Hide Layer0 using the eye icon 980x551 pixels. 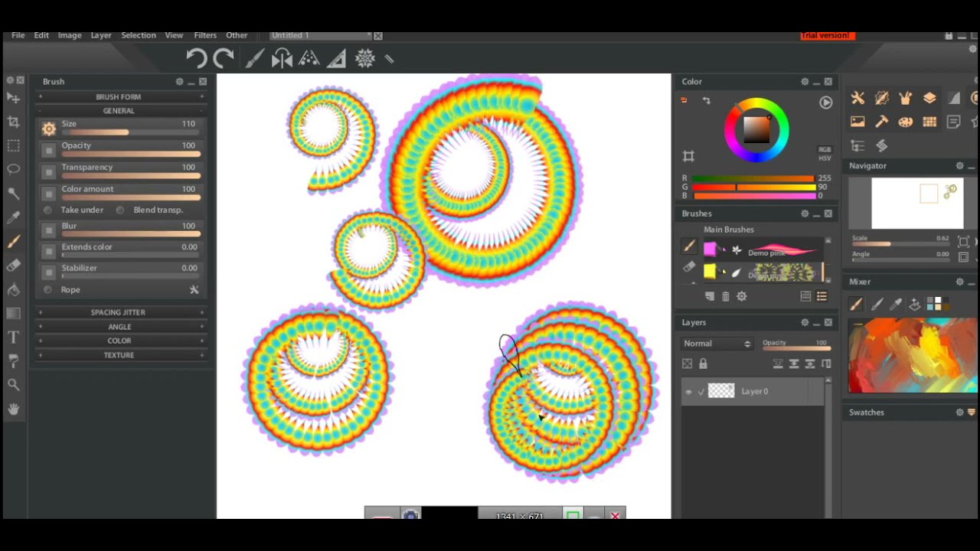pos(688,392)
